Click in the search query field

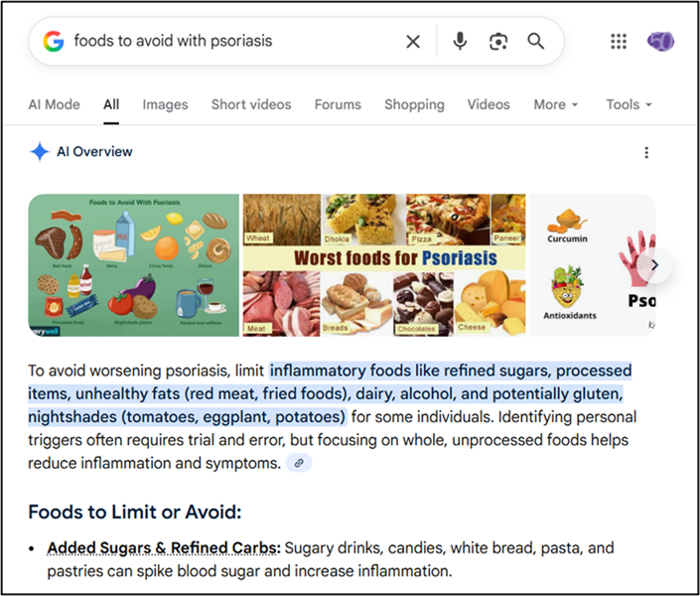coord(228,41)
